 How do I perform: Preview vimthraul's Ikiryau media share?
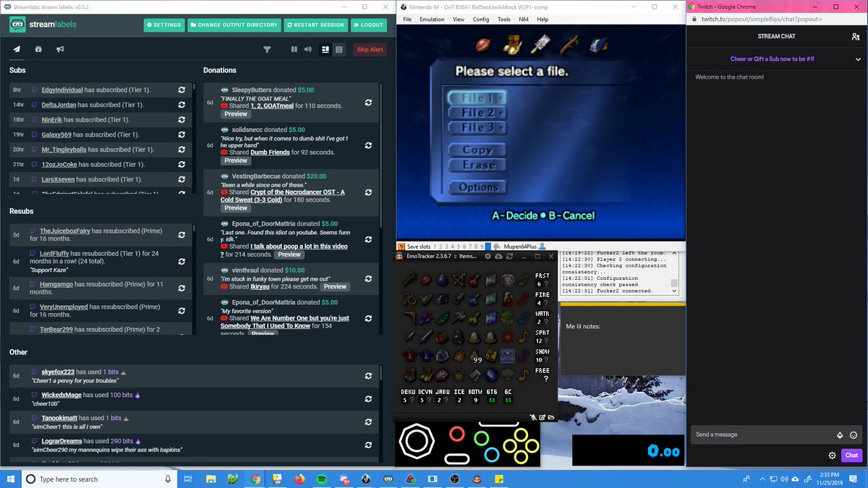[335, 286]
